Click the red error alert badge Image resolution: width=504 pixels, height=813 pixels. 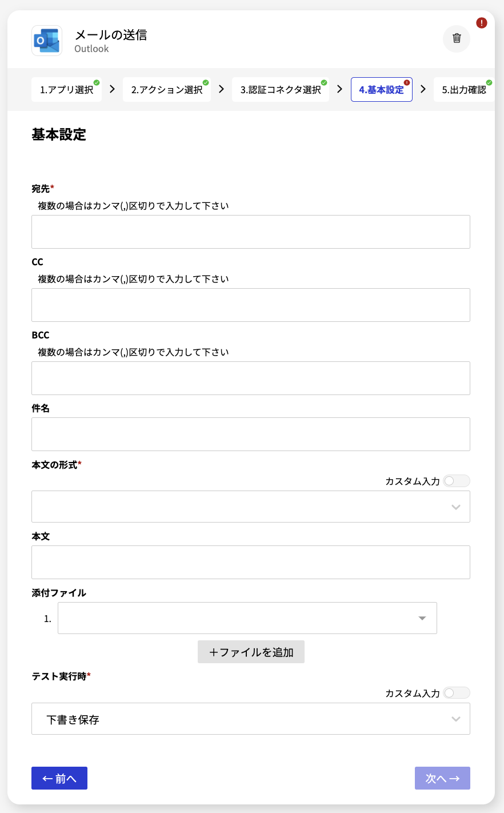pyautogui.click(x=482, y=23)
